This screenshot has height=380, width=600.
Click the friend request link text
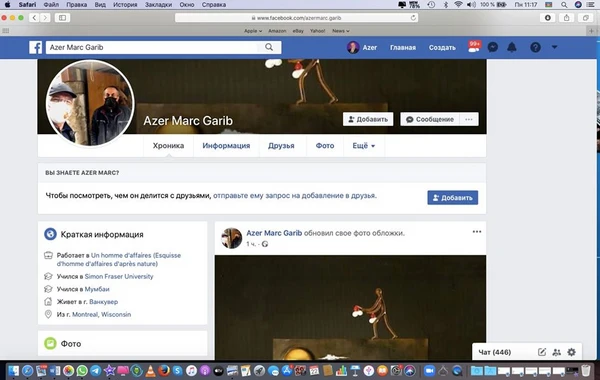[295, 196]
